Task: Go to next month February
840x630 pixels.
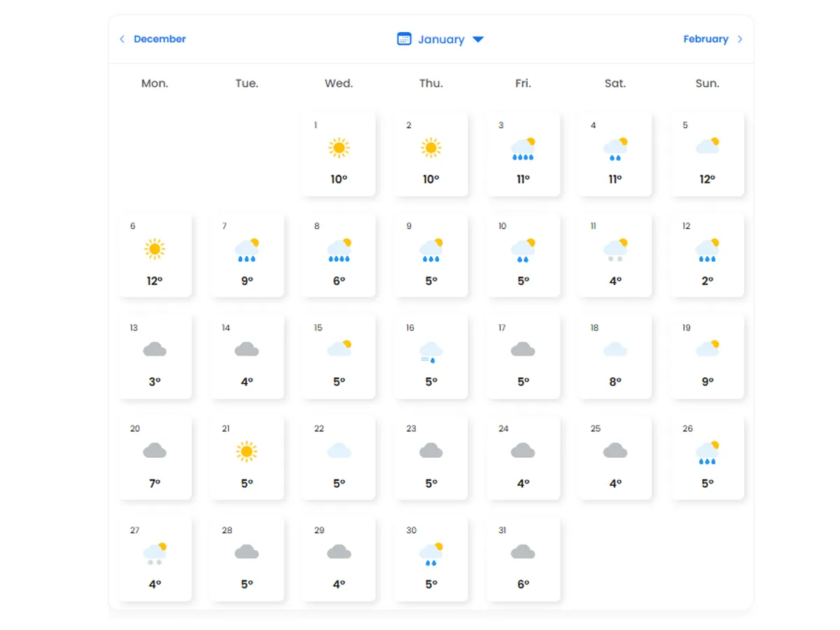Action: 706,39
